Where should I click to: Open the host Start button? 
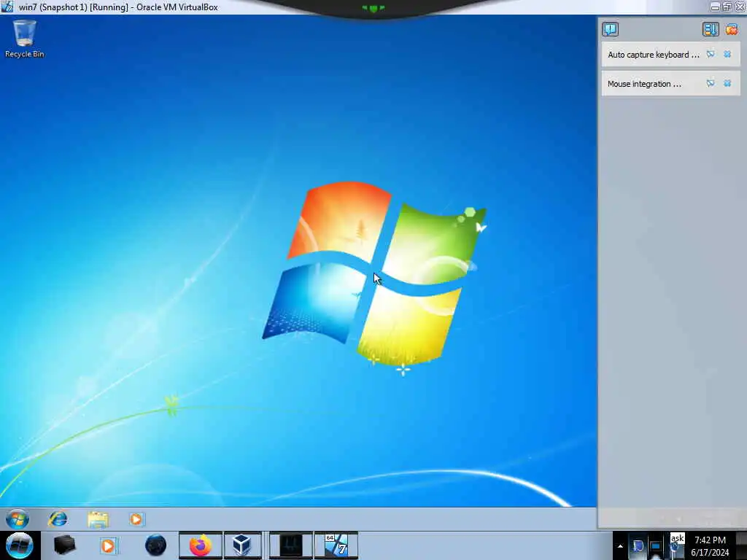click(19, 545)
